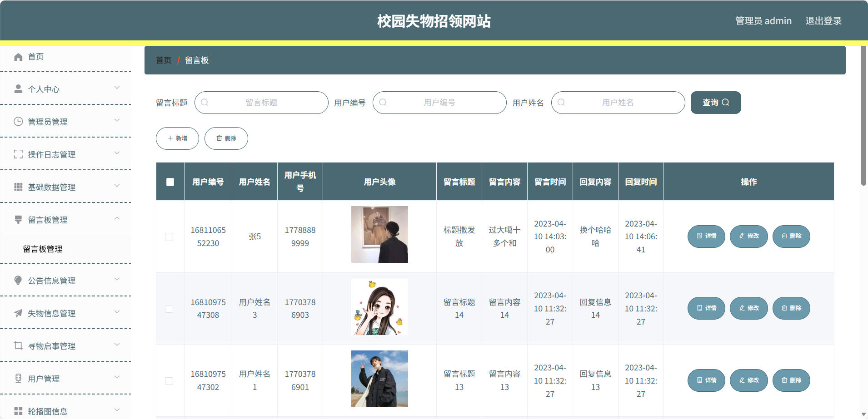
Task: Click the search icon in 留言标题 field
Action: [205, 103]
